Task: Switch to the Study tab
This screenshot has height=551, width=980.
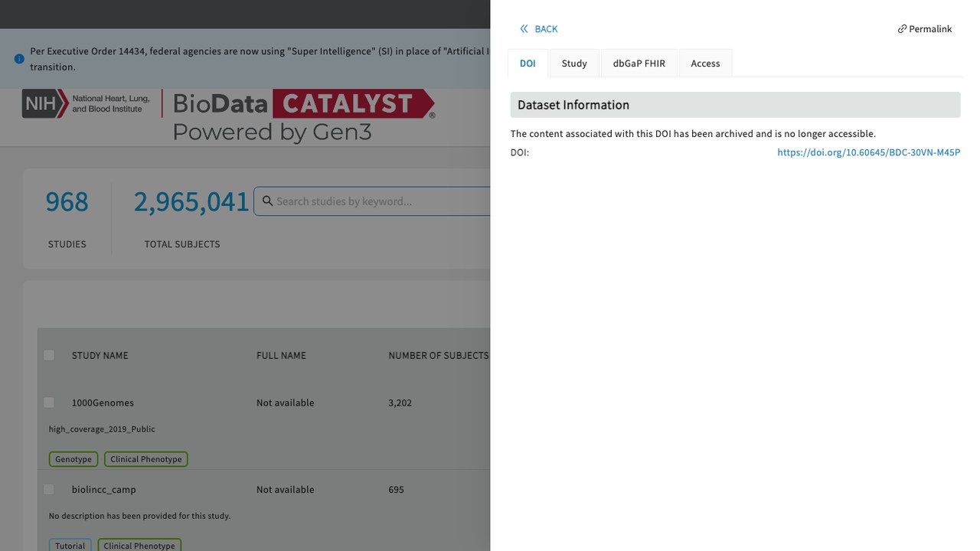Action: click(x=574, y=64)
